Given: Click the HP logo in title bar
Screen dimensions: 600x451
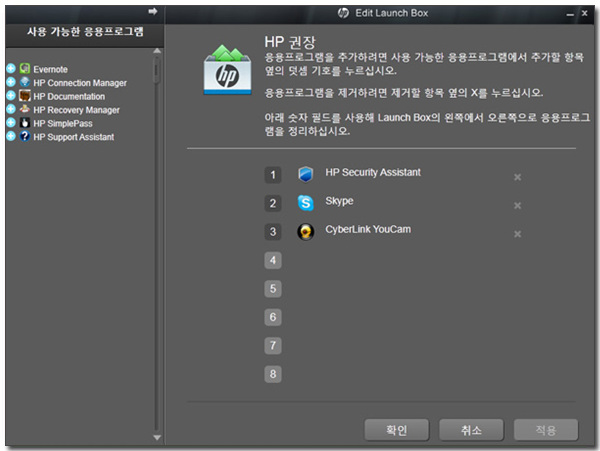Looking at the screenshot, I should pos(343,13).
